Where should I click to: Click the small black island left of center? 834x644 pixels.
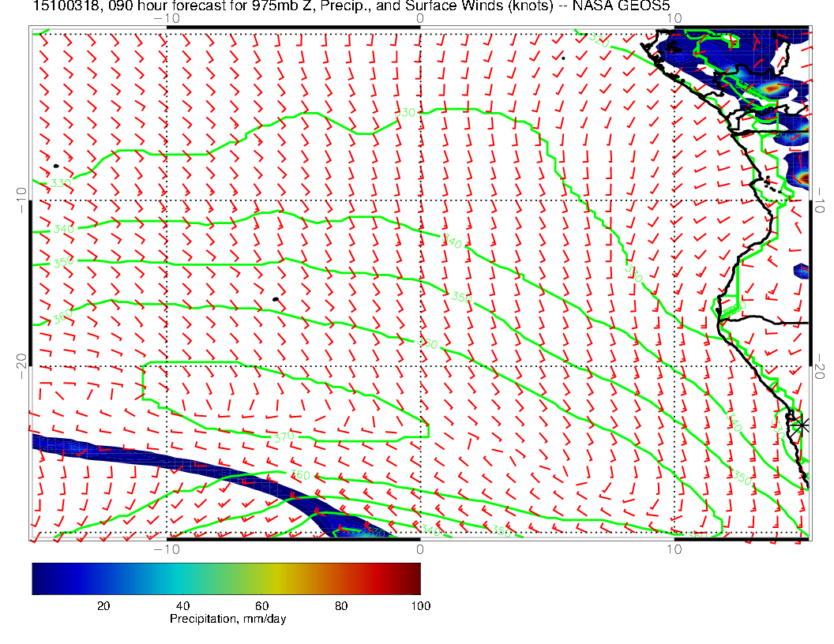(275, 300)
